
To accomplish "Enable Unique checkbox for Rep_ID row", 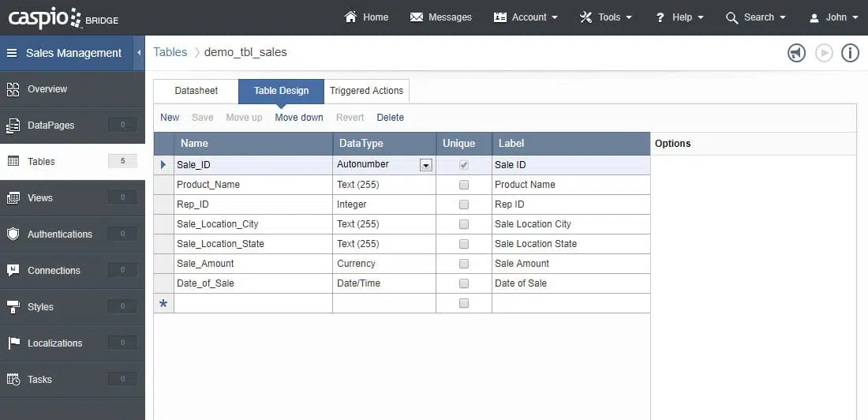I will click(x=464, y=204).
